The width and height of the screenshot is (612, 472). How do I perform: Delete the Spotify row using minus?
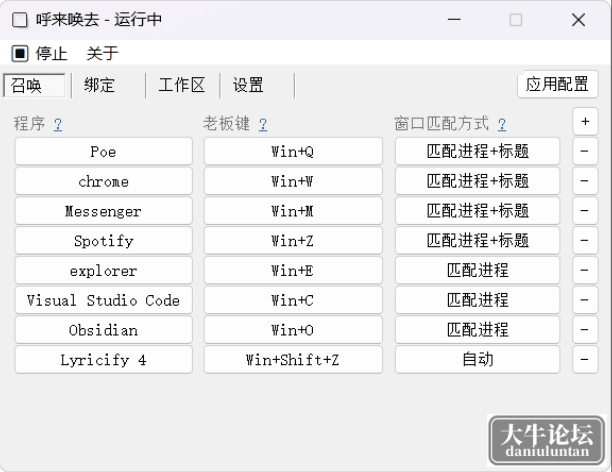pos(585,240)
